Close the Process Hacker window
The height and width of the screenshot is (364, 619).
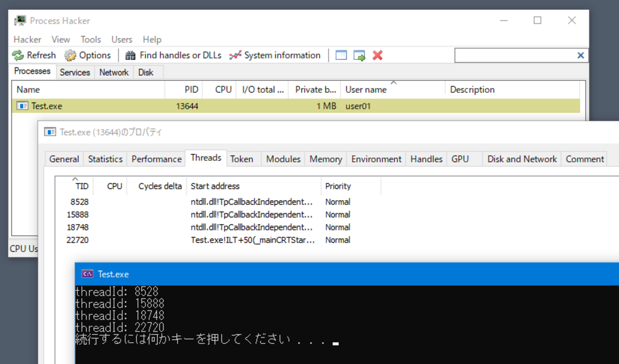point(572,20)
